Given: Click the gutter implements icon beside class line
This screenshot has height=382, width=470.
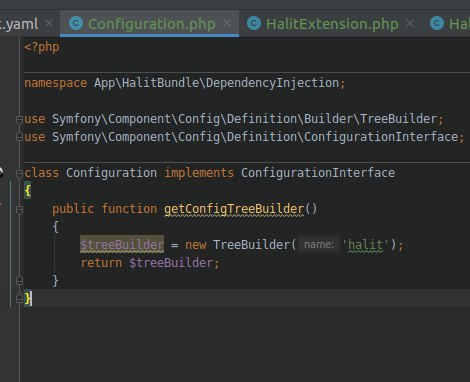Looking at the screenshot, I should coord(1,172).
